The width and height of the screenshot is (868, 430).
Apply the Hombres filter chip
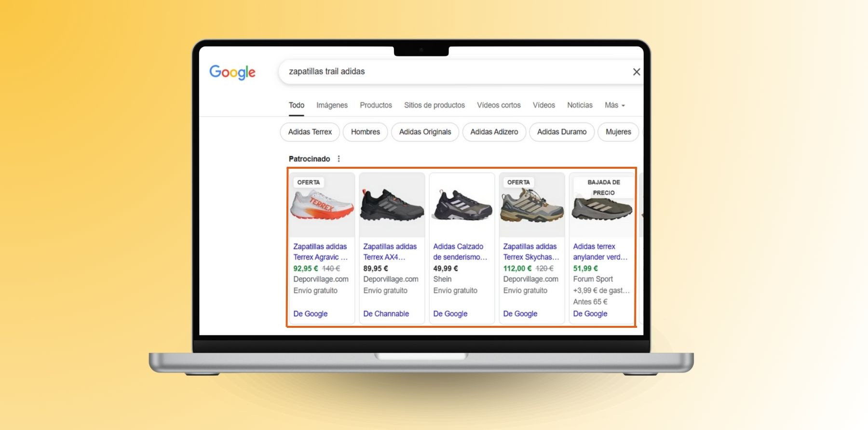pyautogui.click(x=366, y=132)
